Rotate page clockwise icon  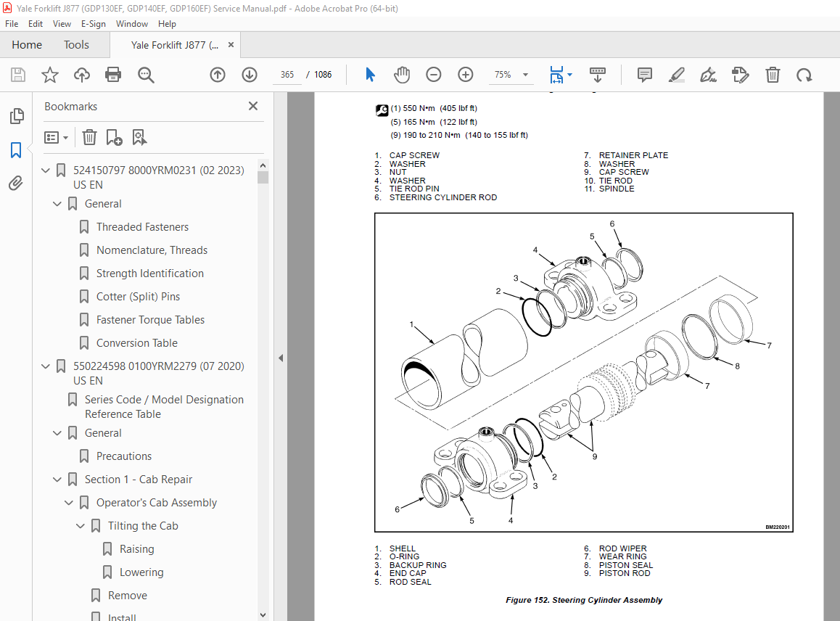click(804, 75)
